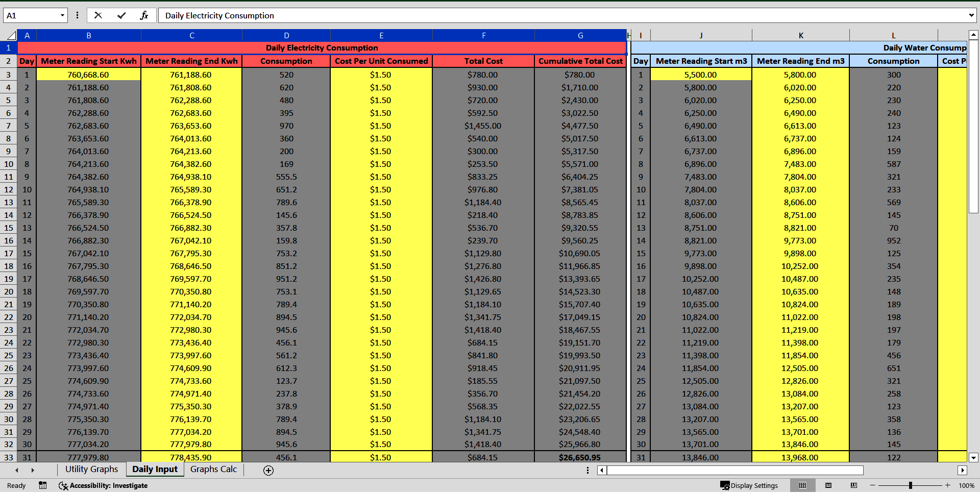Click cell with value 7,483.00 in column K

pos(801,164)
